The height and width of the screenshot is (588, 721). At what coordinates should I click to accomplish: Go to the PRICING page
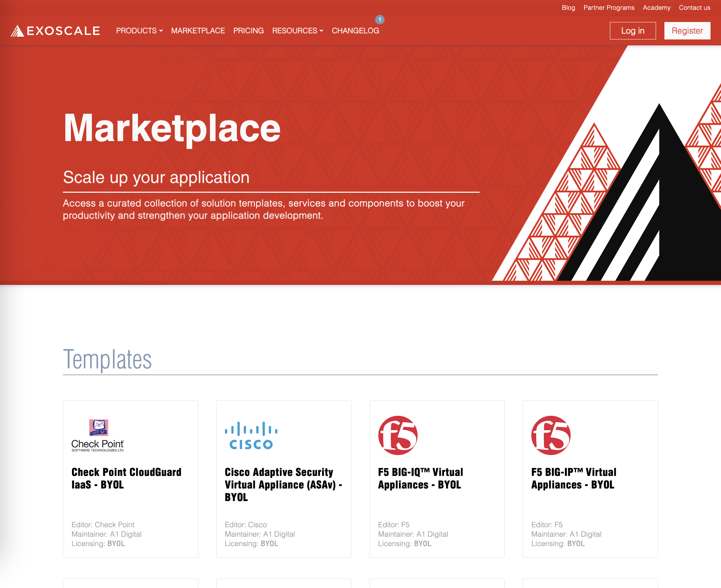[248, 31]
